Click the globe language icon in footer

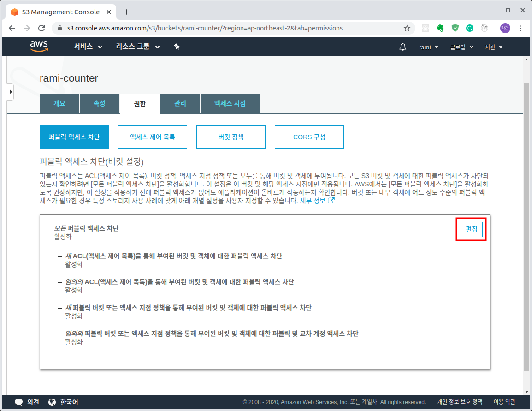pos(52,402)
